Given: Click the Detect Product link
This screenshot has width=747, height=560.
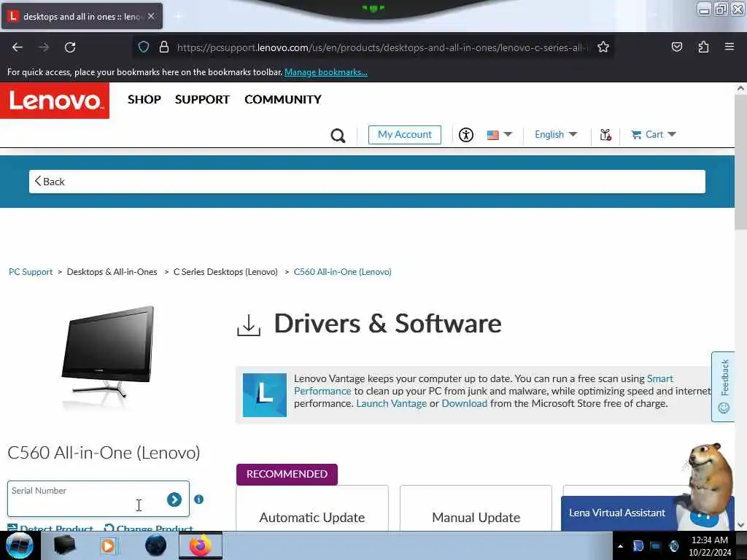Looking at the screenshot, I should (x=50, y=528).
